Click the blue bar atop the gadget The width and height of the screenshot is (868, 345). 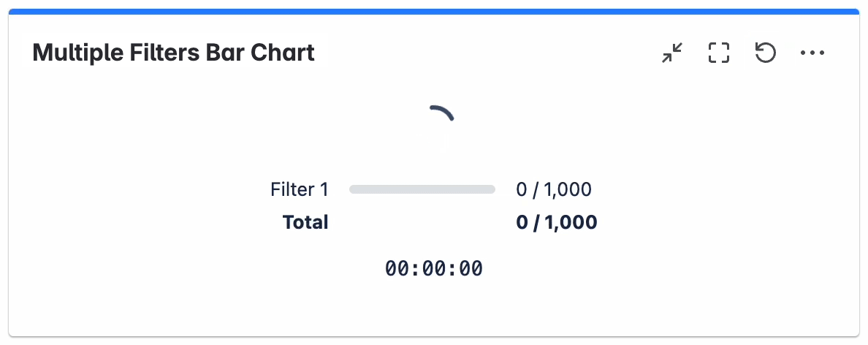point(434,12)
